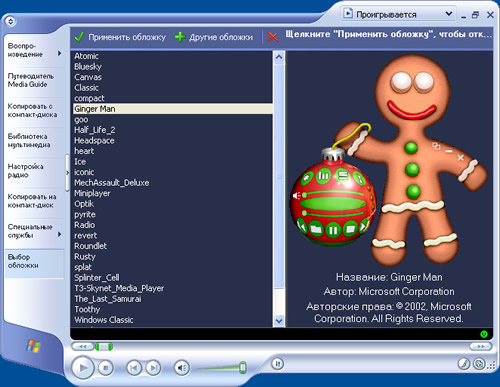Click the Fast Forward button at right
The height and width of the screenshot is (387, 500).
(x=480, y=347)
